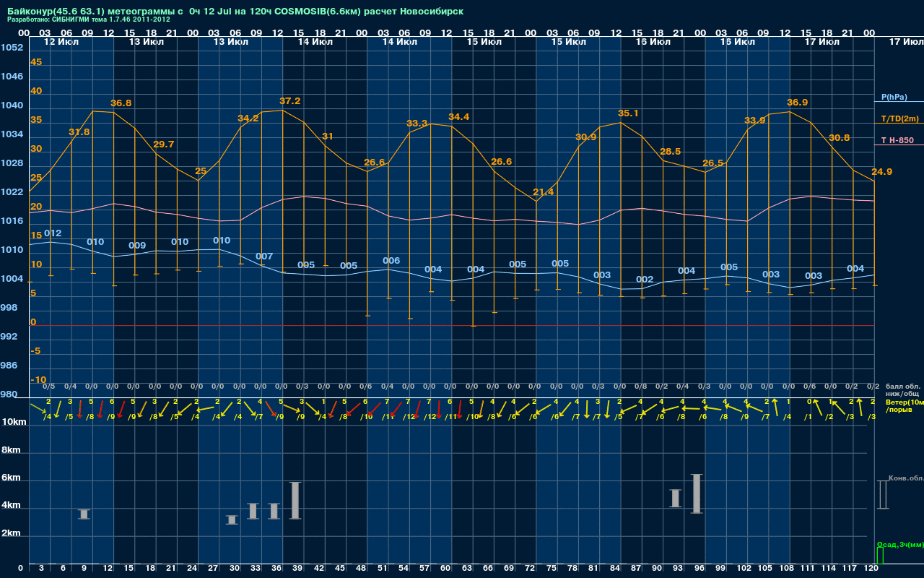This screenshot has height=578, width=924.
Task: Click the 'Разработано: СИБНИГМИ' subtitle line
Action: pos(89,20)
